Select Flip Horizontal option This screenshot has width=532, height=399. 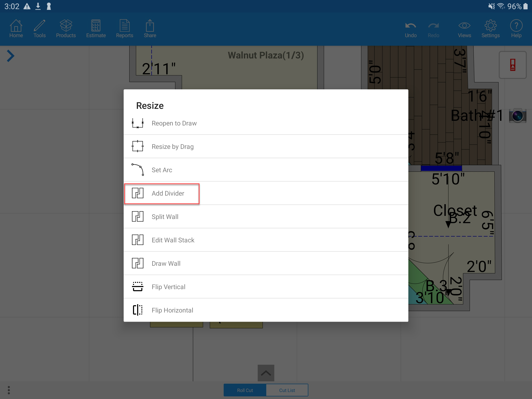(x=172, y=310)
